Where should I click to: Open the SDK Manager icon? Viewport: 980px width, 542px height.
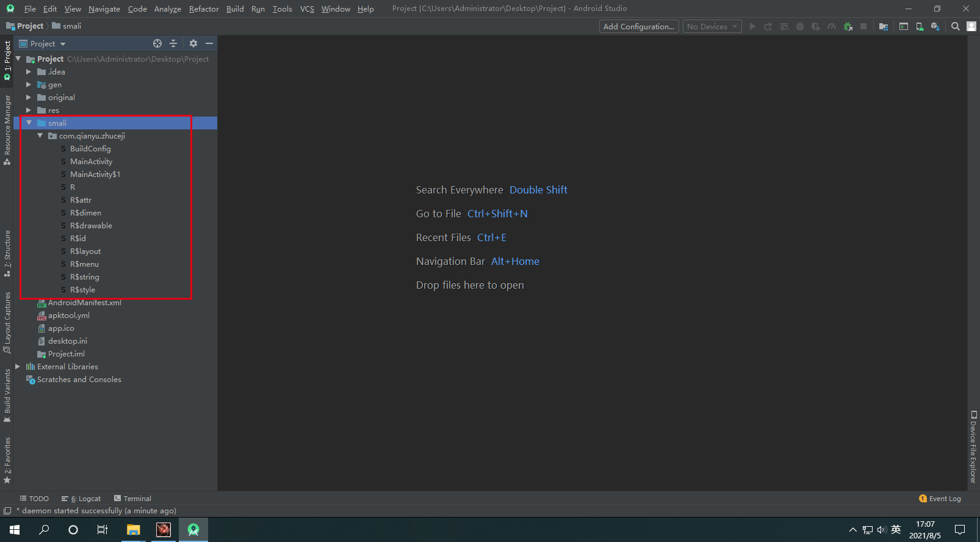[x=935, y=26]
